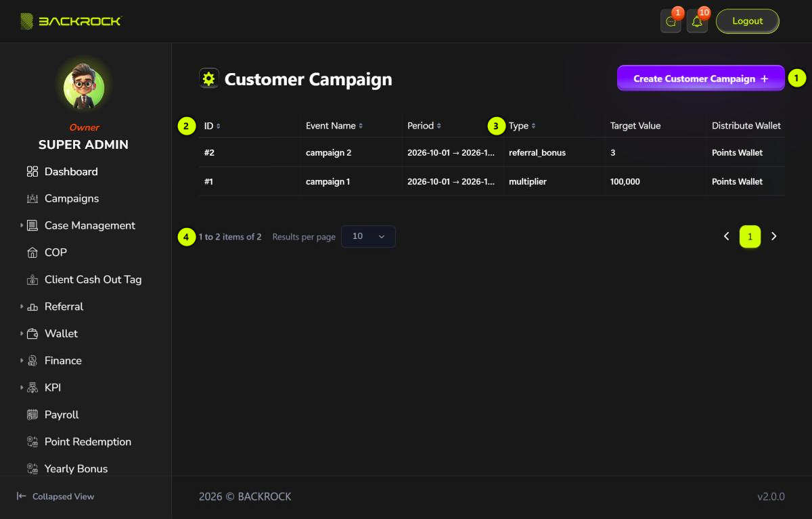Click the '1 to 2 items of 2' text
The image size is (812, 519).
tap(230, 237)
